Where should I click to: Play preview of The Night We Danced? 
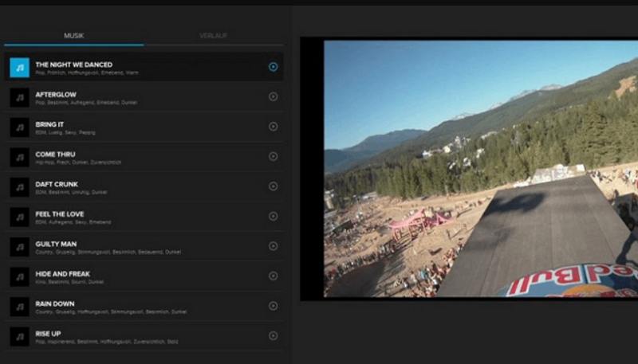pyautogui.click(x=273, y=67)
